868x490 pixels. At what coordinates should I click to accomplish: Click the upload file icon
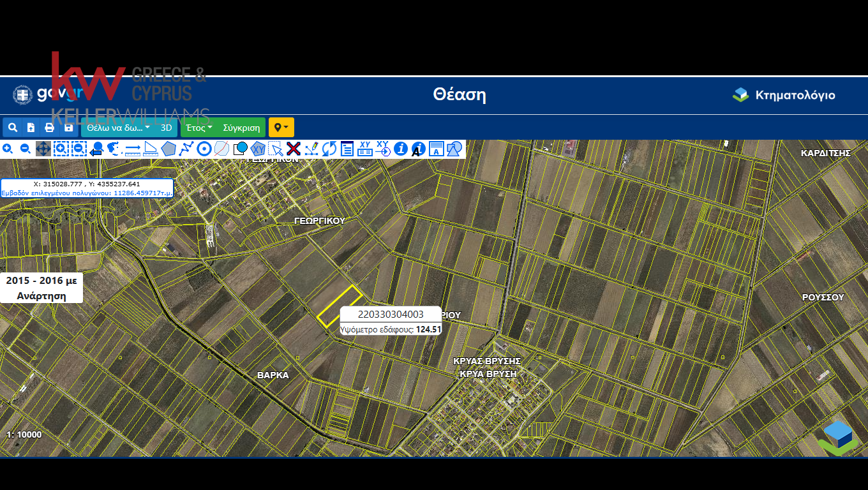click(x=31, y=128)
